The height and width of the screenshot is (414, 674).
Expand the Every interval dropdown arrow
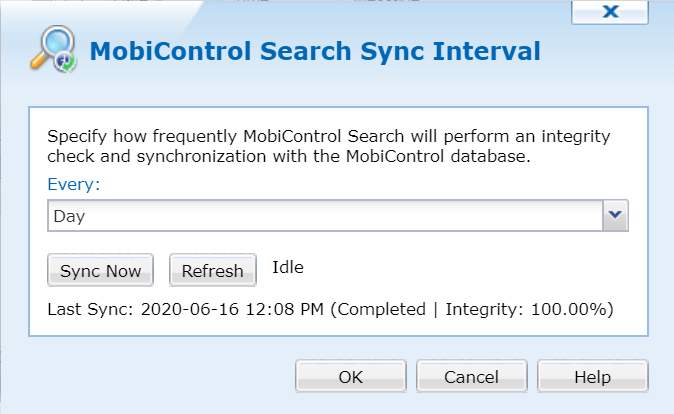pos(616,214)
